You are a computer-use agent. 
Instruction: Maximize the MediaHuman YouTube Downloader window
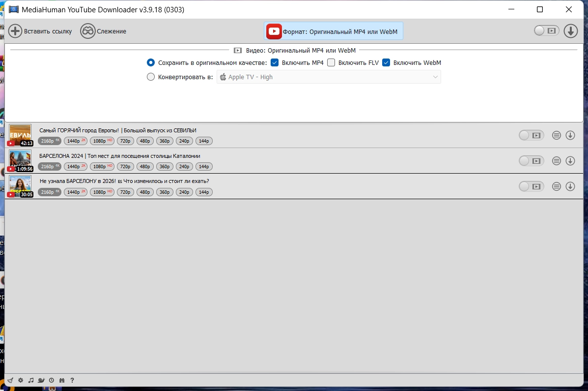540,9
